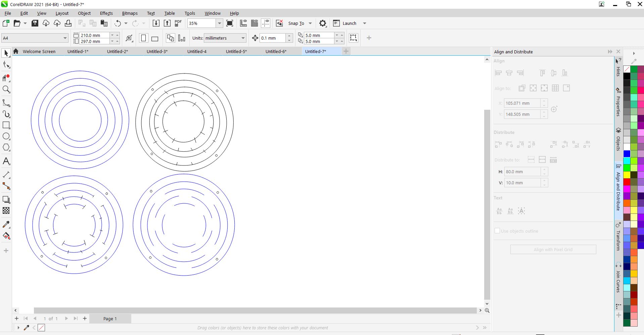Image resolution: width=644 pixels, height=335 pixels.
Task: Pick the red swatch in palette
Action: 627,182
